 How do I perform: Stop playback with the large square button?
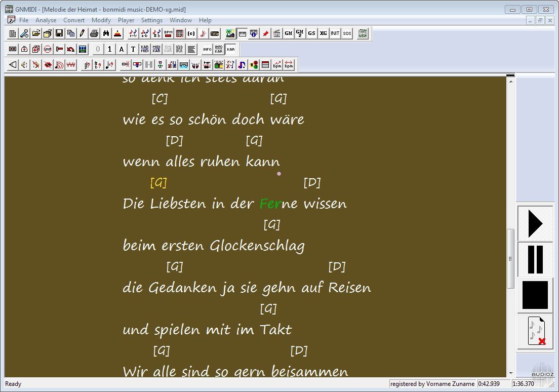pyautogui.click(x=535, y=295)
